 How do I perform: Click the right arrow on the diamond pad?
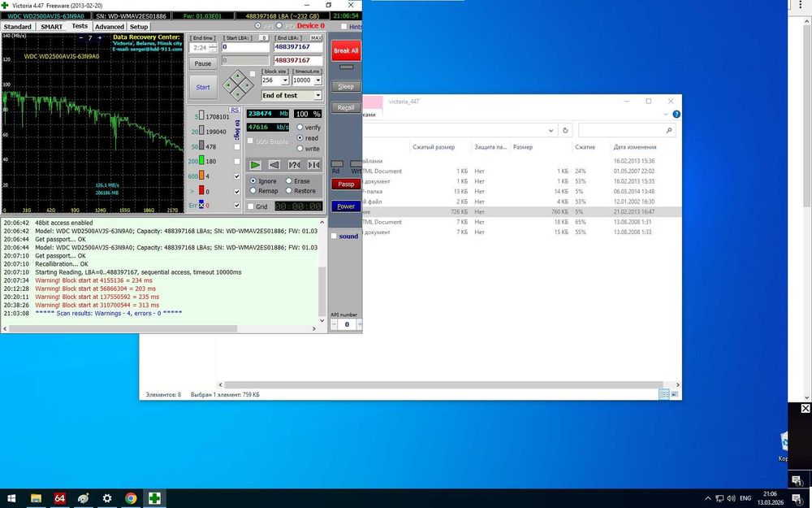click(248, 85)
